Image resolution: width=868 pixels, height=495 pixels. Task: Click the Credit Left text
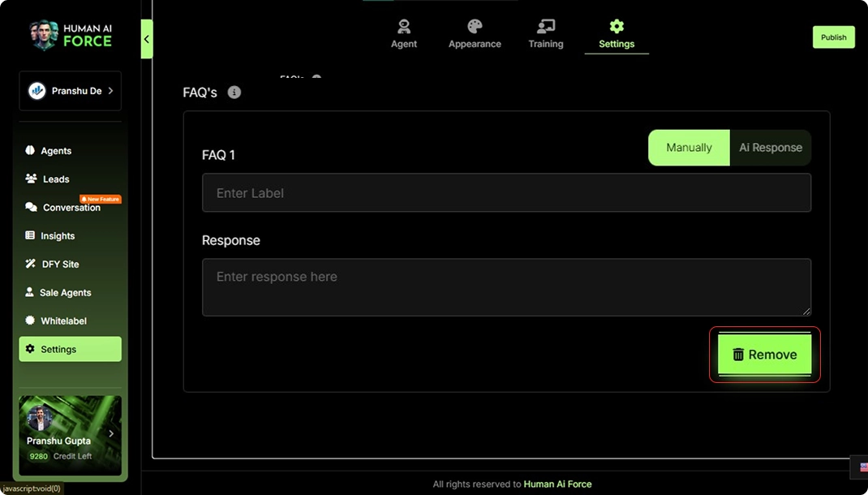click(72, 456)
